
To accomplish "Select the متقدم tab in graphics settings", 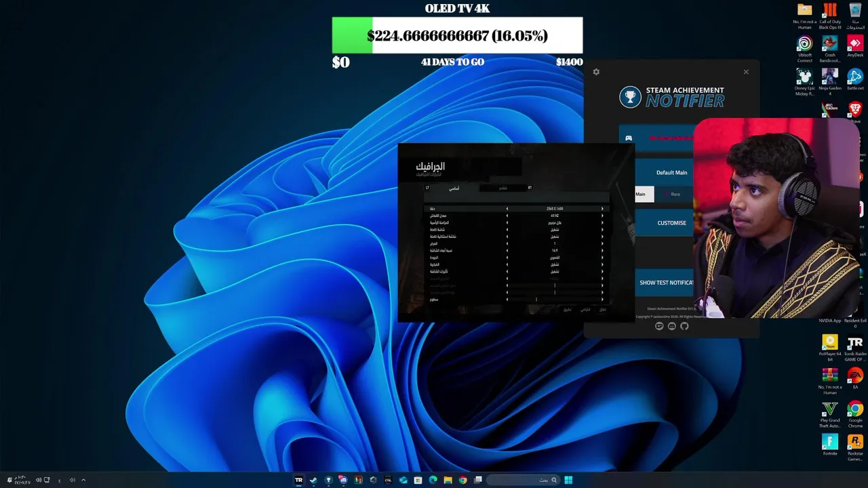I will tap(503, 188).
